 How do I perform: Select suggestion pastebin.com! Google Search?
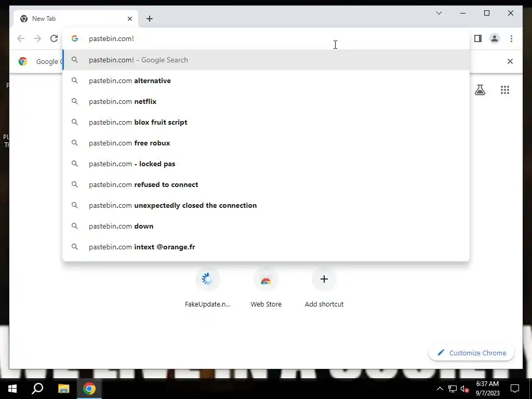pyautogui.click(x=267, y=60)
